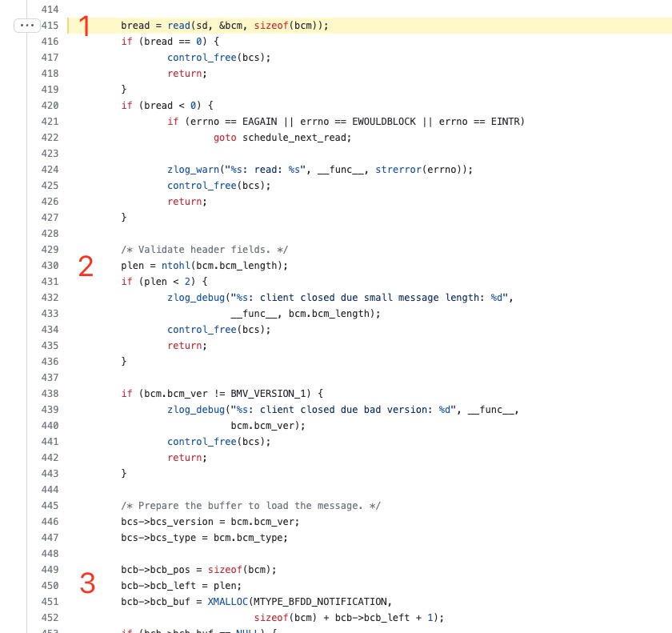The height and width of the screenshot is (633, 672).
Task: Click 'bcs->bcs_version' on line 446
Action: pos(167,522)
